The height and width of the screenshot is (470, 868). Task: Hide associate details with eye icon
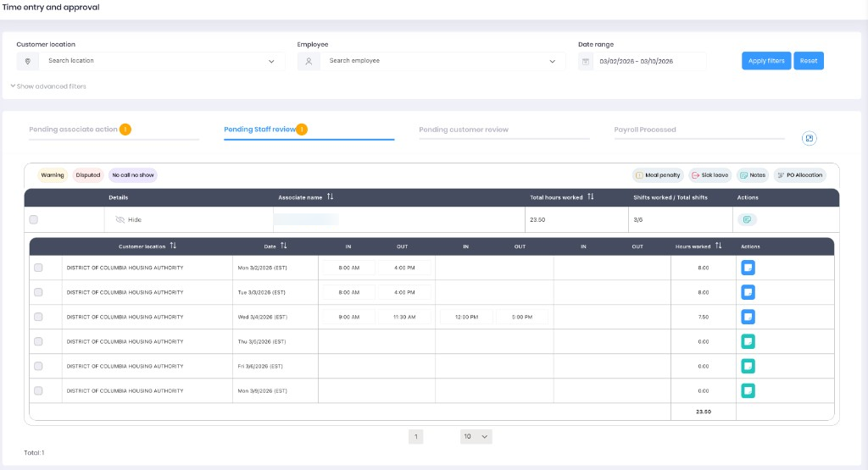pyautogui.click(x=120, y=219)
